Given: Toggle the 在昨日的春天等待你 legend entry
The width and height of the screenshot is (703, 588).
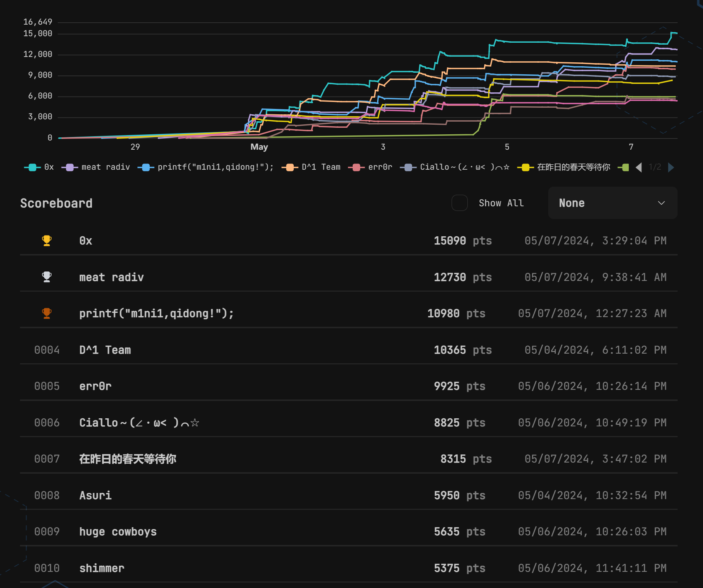Looking at the screenshot, I should [x=564, y=167].
